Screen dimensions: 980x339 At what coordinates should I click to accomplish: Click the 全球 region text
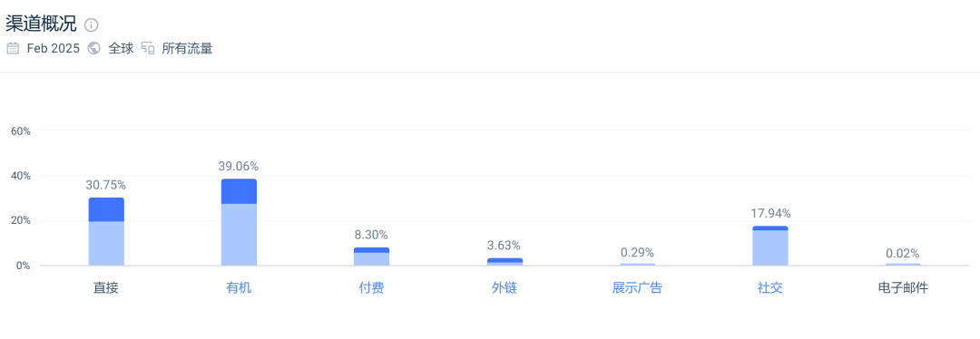coord(122,49)
